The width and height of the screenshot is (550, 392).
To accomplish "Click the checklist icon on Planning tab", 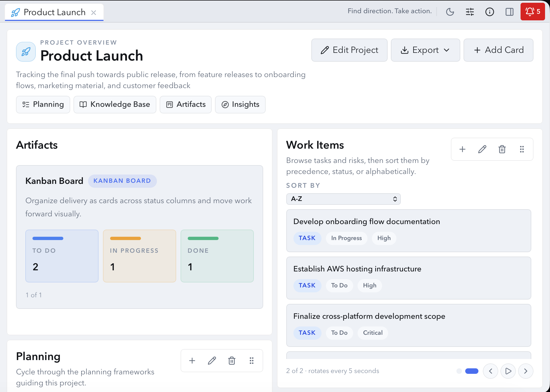I will (26, 105).
